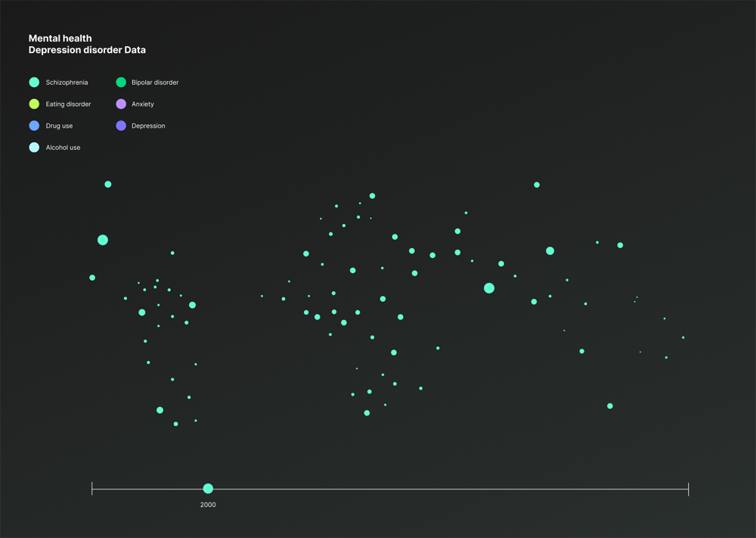Image resolution: width=756 pixels, height=538 pixels.
Task: Click the Alcohol use pale cyan dot
Action: pyautogui.click(x=34, y=148)
